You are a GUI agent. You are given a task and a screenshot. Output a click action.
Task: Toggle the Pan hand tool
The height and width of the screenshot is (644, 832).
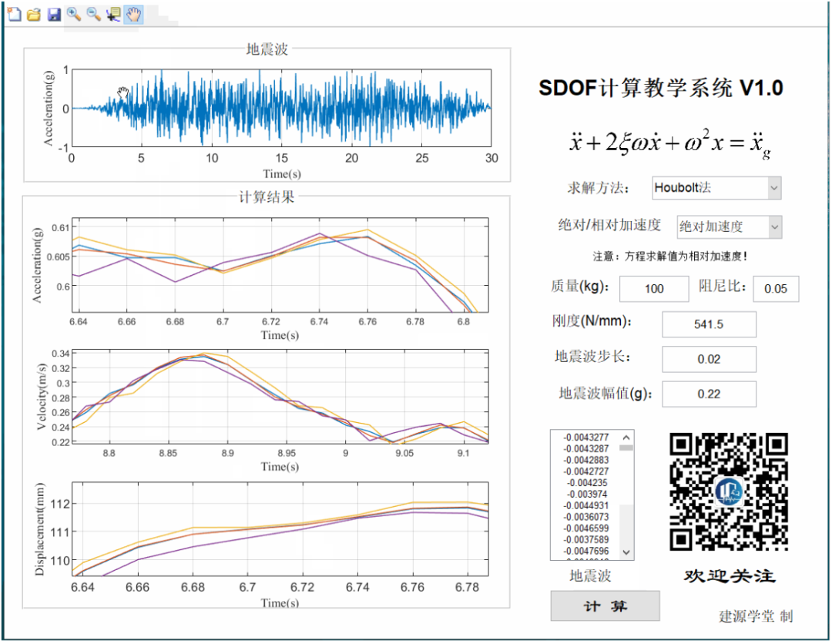point(133,15)
